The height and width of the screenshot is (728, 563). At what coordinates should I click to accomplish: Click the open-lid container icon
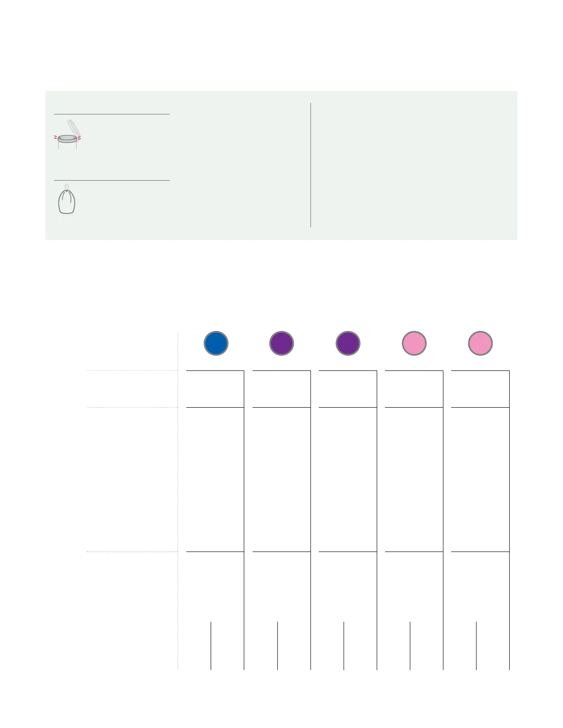point(67,135)
